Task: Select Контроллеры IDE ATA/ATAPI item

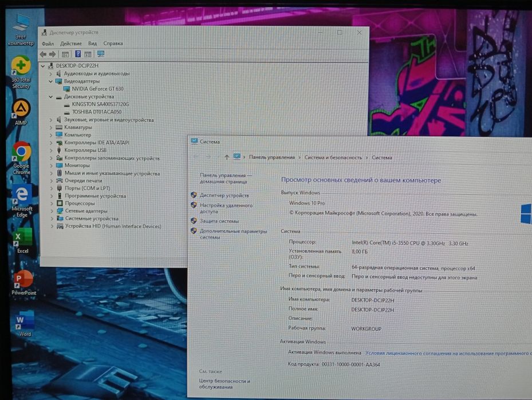Action: (97, 142)
